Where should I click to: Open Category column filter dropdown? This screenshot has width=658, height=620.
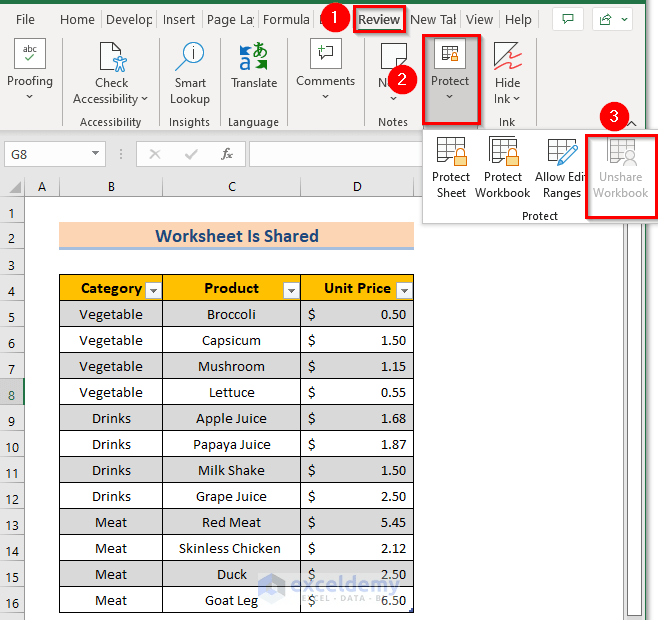click(154, 290)
